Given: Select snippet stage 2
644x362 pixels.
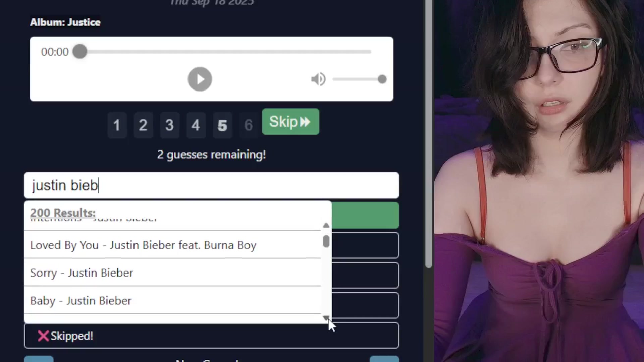Looking at the screenshot, I should pyautogui.click(x=143, y=125).
